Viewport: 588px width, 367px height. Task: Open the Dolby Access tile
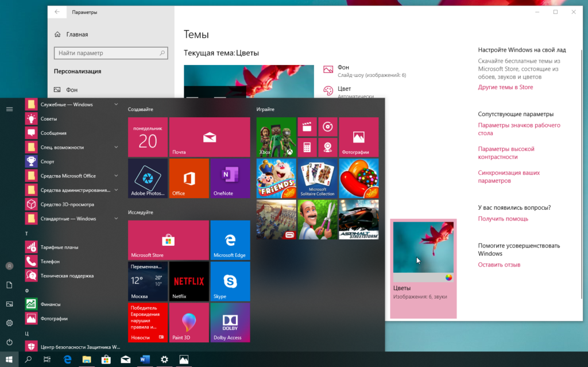pyautogui.click(x=230, y=322)
